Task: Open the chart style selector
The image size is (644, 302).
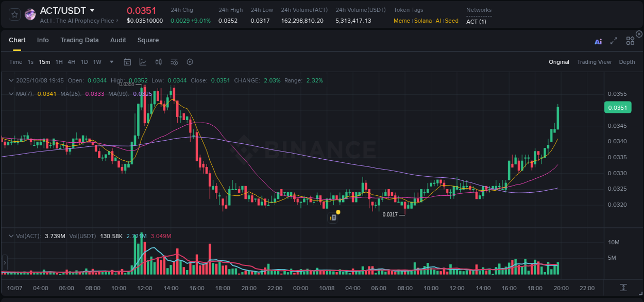Action: (143, 62)
